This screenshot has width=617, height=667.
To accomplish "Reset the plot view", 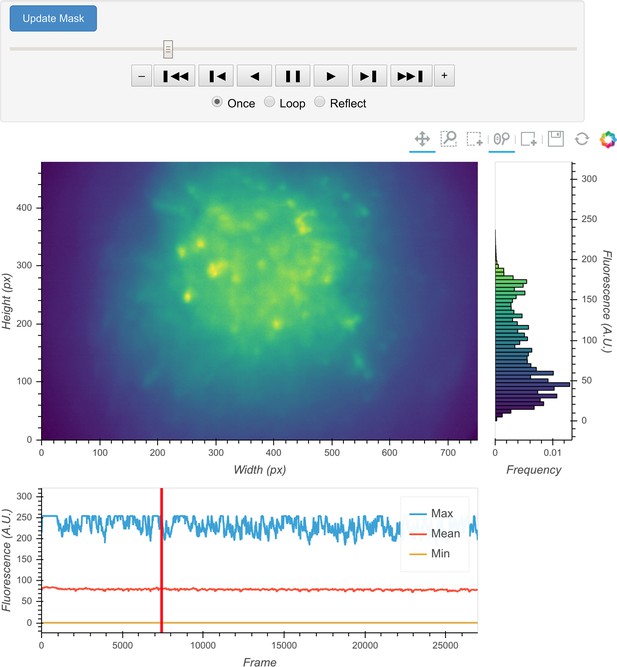I will [582, 139].
